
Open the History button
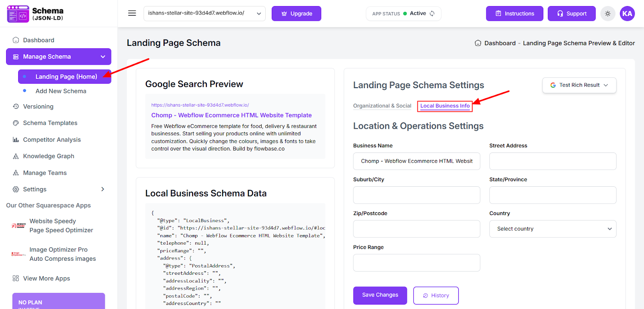point(436,295)
